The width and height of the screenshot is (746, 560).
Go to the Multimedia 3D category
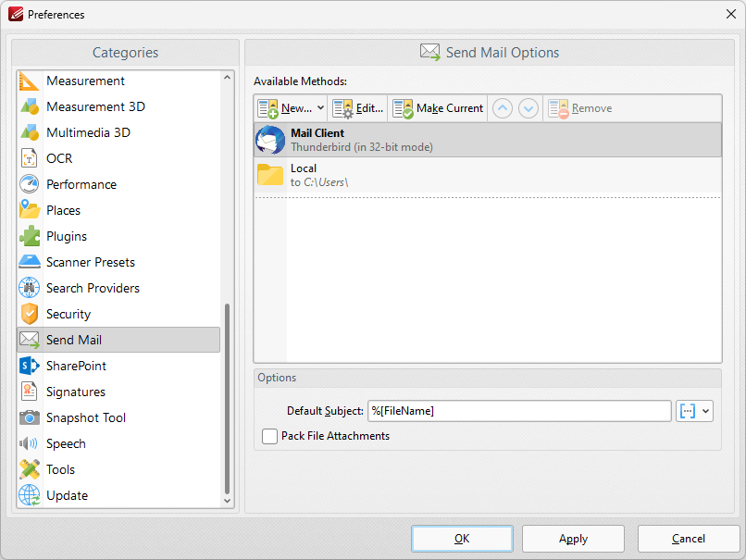(118, 132)
